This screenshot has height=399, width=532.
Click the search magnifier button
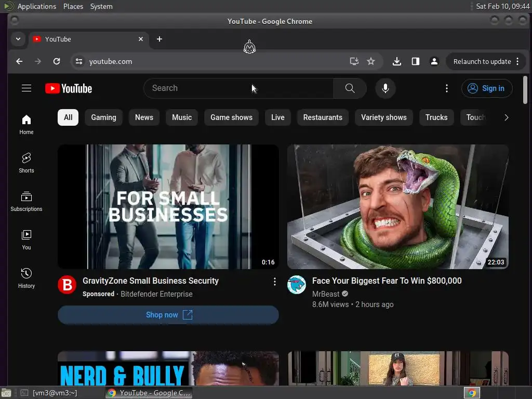[350, 88]
